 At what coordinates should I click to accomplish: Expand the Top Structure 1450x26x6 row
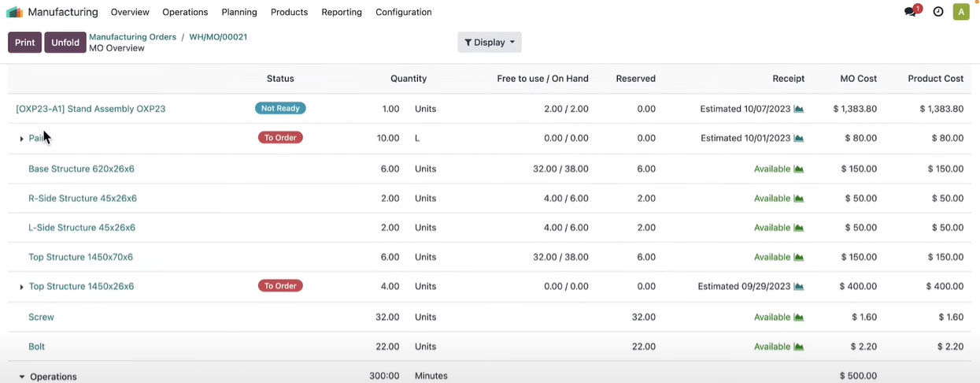click(x=21, y=287)
